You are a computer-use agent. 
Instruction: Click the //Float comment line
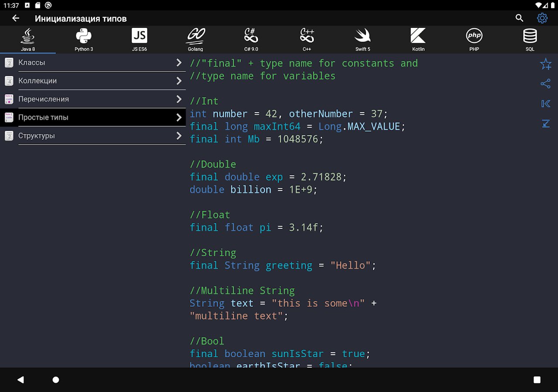pyautogui.click(x=210, y=215)
